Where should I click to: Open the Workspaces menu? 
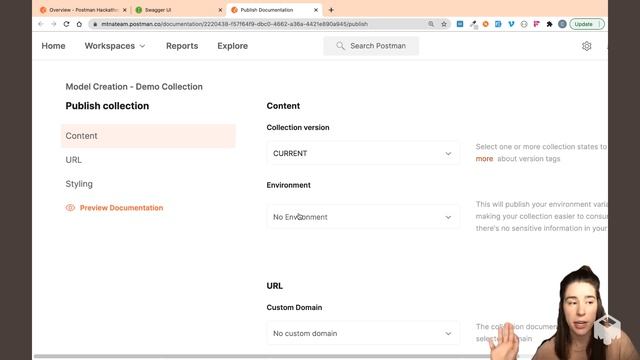[115, 46]
